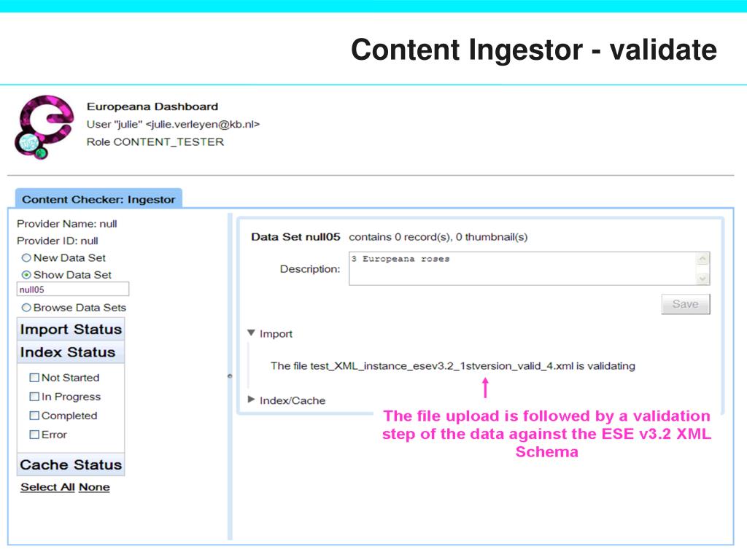747x560 pixels.
Task: Click the validating file message text
Action: click(452, 366)
